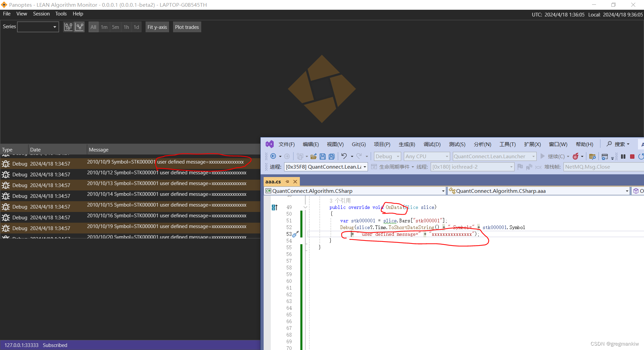Click the Break All pause icon
The width and height of the screenshot is (644, 350).
(x=623, y=157)
